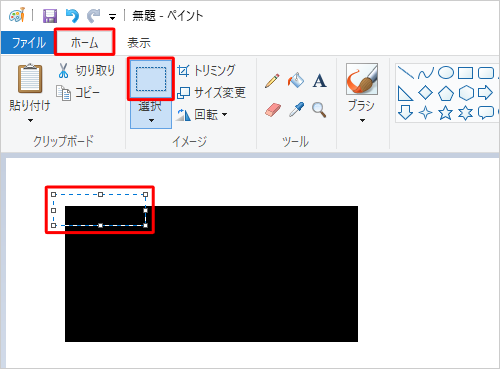This screenshot has height=369, width=500.
Task: Undo the last action
Action: pos(72,16)
